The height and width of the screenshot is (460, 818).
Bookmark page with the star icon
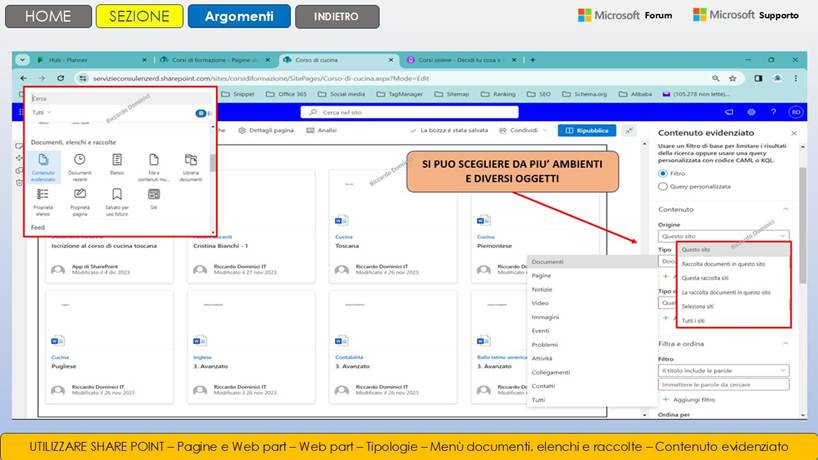(732, 78)
